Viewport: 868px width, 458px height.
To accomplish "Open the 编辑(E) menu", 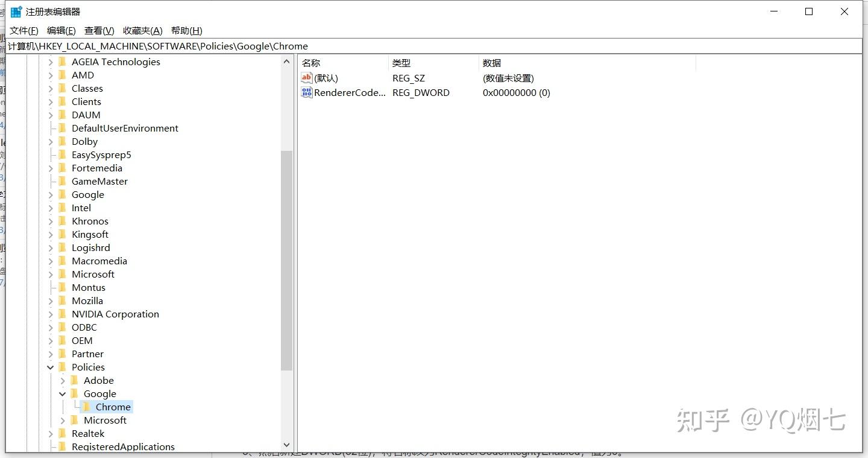I will pyautogui.click(x=61, y=31).
